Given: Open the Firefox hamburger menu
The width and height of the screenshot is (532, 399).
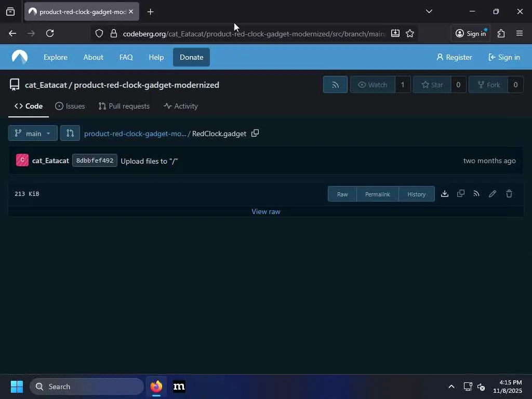Looking at the screenshot, I should click(x=519, y=33).
